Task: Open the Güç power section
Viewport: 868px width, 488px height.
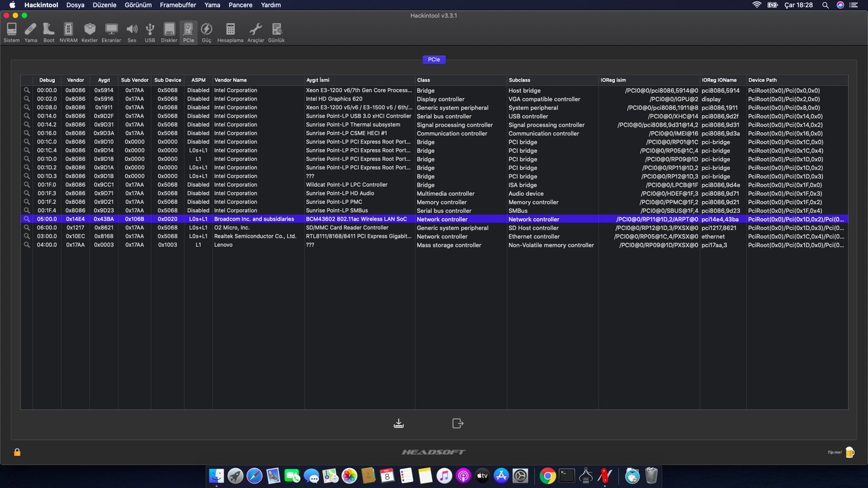Action: 206,33
